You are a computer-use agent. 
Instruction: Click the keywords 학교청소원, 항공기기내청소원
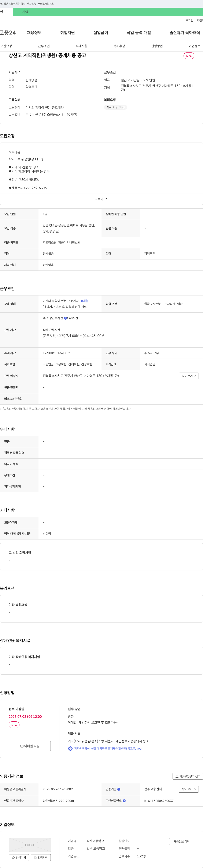tap(61, 243)
